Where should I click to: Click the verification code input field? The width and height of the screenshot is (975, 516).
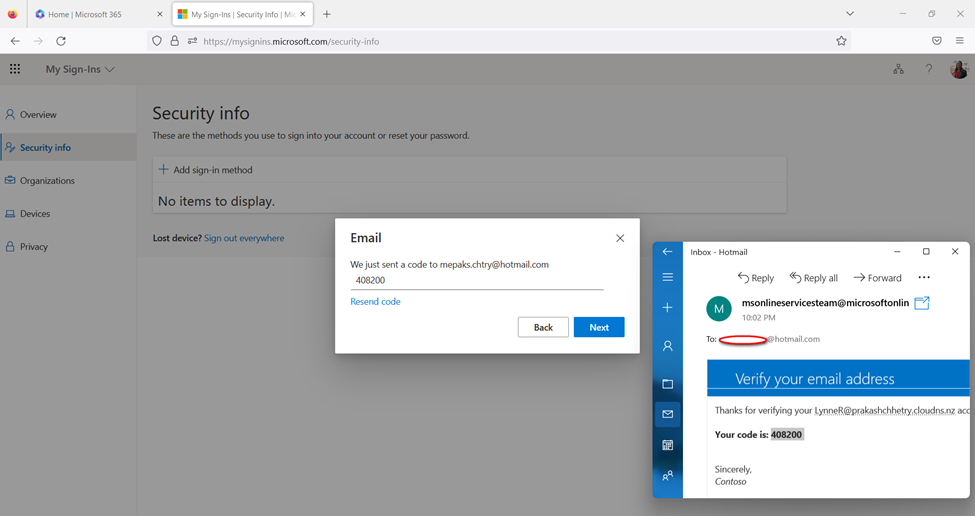tap(476, 280)
